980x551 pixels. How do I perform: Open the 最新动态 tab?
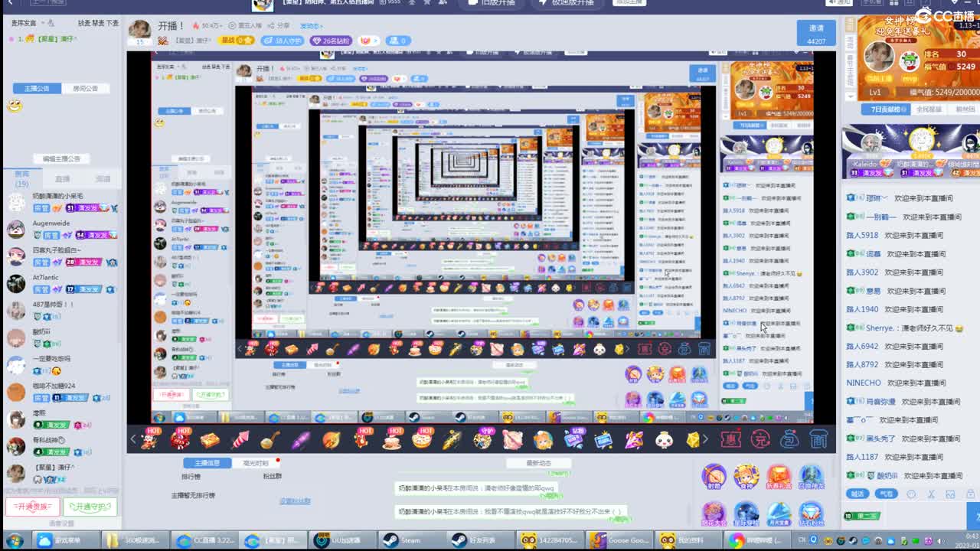(538, 463)
